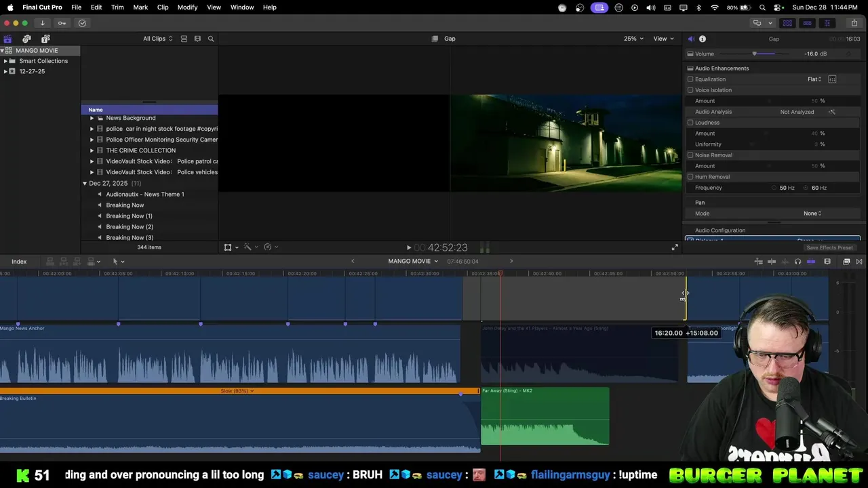Show the Libraries sidebar clapper icon
This screenshot has width=868, height=488.
tap(7, 39)
